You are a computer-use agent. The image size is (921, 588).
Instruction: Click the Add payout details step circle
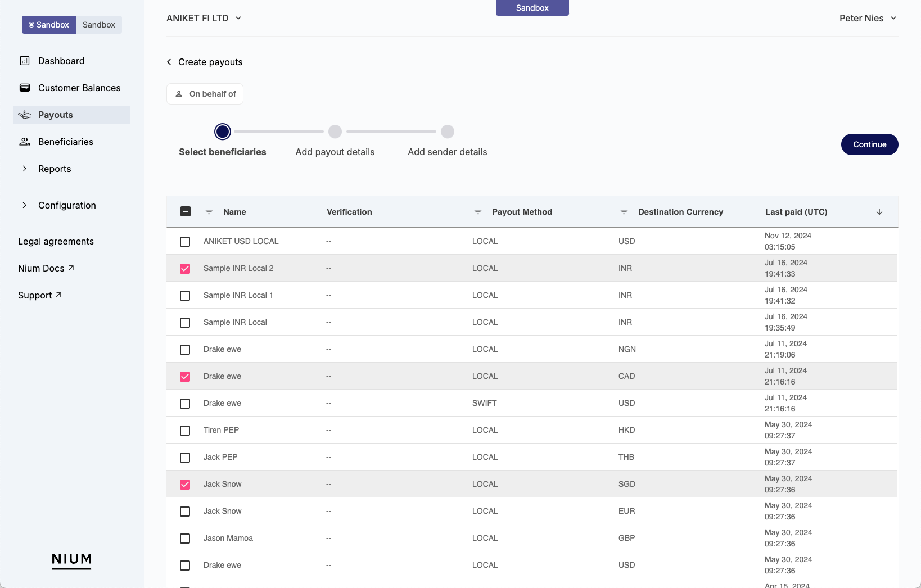pos(335,132)
